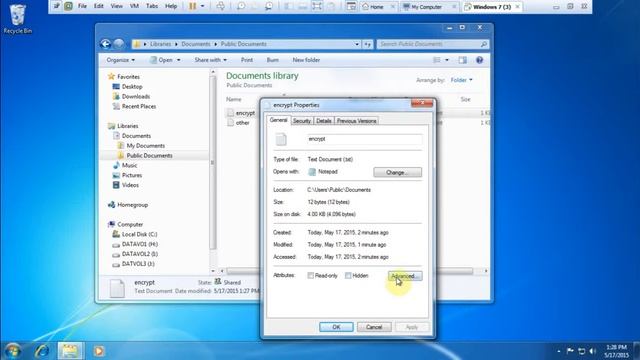The image size is (640, 360).
Task: Switch to the Security tab
Action: (x=302, y=121)
